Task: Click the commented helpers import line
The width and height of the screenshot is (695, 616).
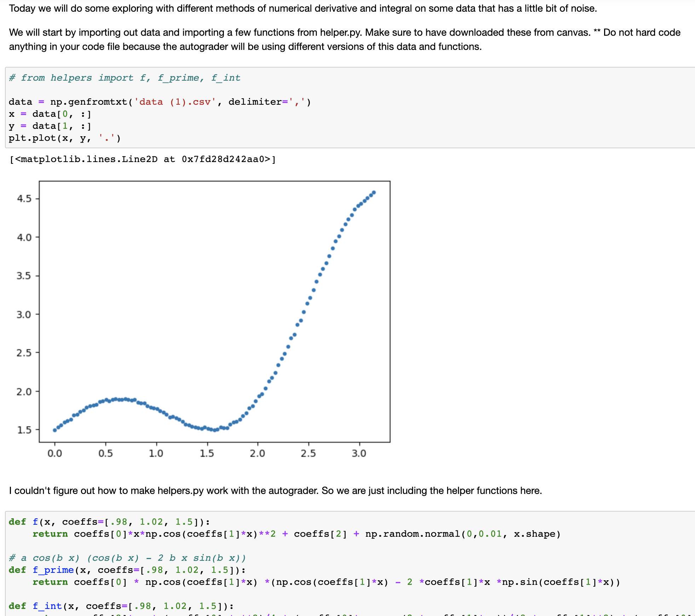Action: point(124,78)
